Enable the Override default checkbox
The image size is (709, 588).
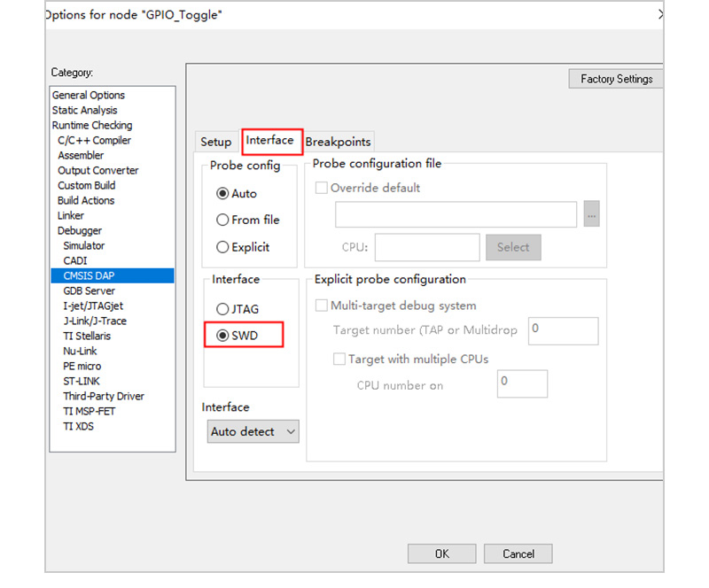(323, 188)
